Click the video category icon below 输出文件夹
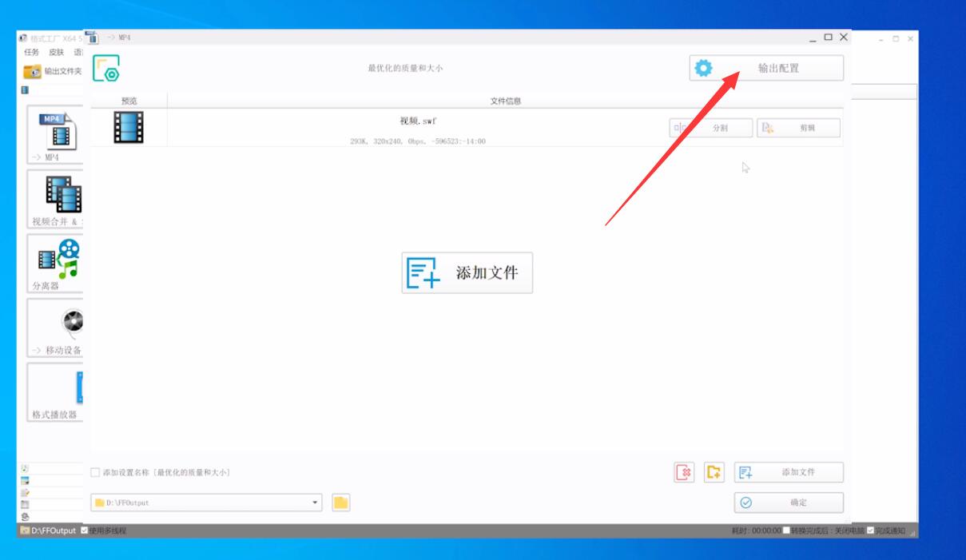Image resolution: width=966 pixels, height=560 pixels. click(25, 90)
